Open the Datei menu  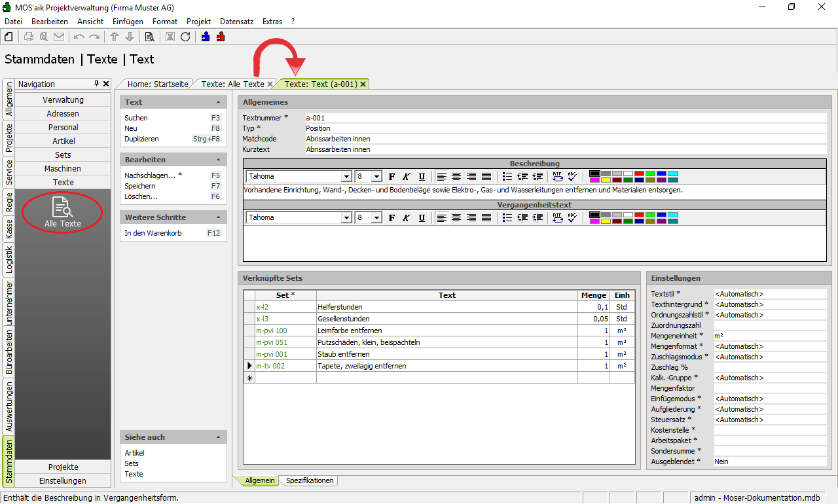tap(13, 22)
